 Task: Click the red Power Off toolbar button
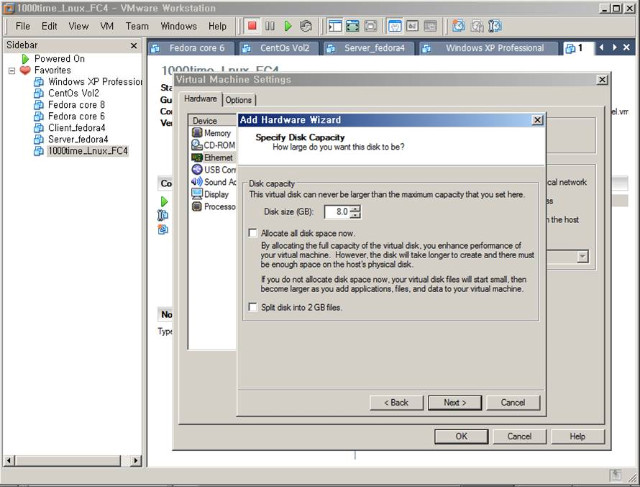tap(252, 26)
